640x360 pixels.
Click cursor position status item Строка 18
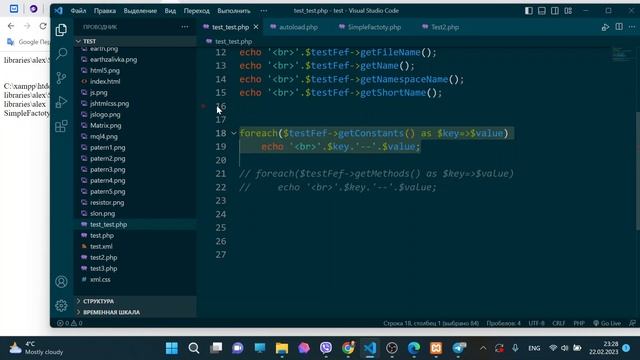click(431, 323)
